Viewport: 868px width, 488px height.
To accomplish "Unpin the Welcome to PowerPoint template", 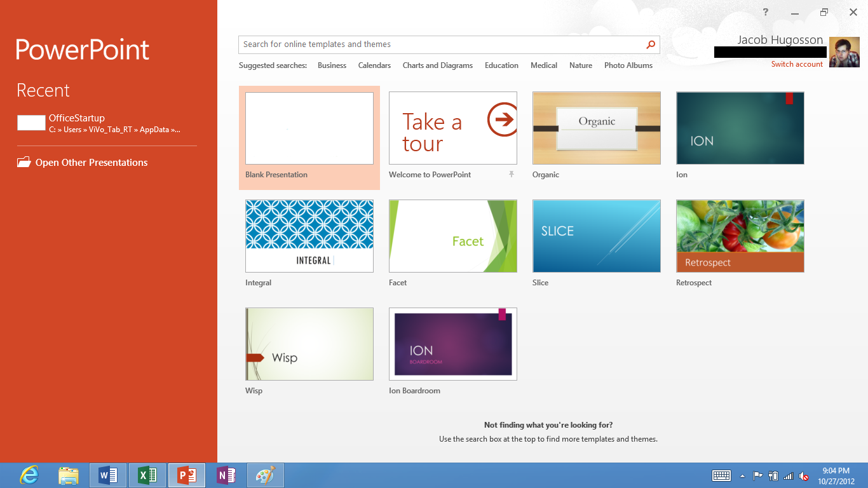I will (512, 175).
